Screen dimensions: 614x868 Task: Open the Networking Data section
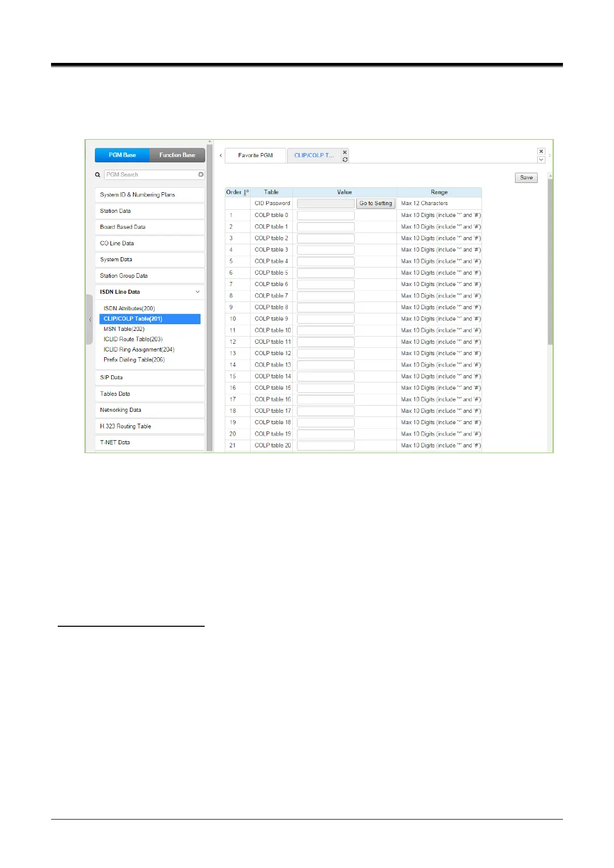point(150,410)
